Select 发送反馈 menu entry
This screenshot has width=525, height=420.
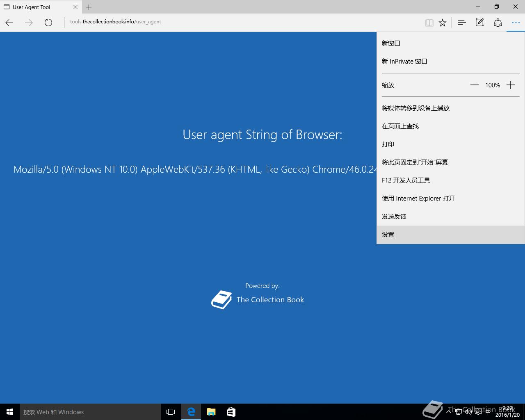pos(451,216)
